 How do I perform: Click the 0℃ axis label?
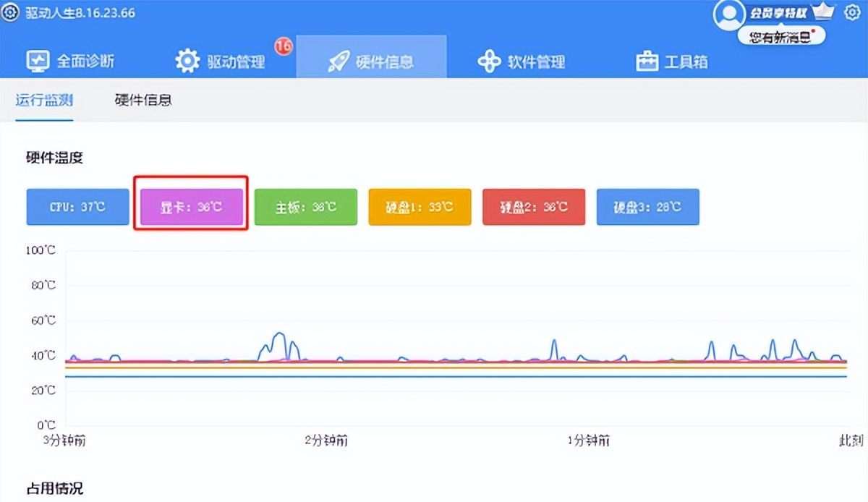coord(47,425)
